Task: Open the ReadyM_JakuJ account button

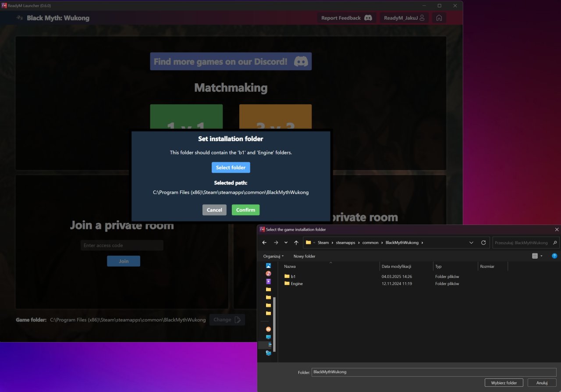Action: click(x=404, y=18)
